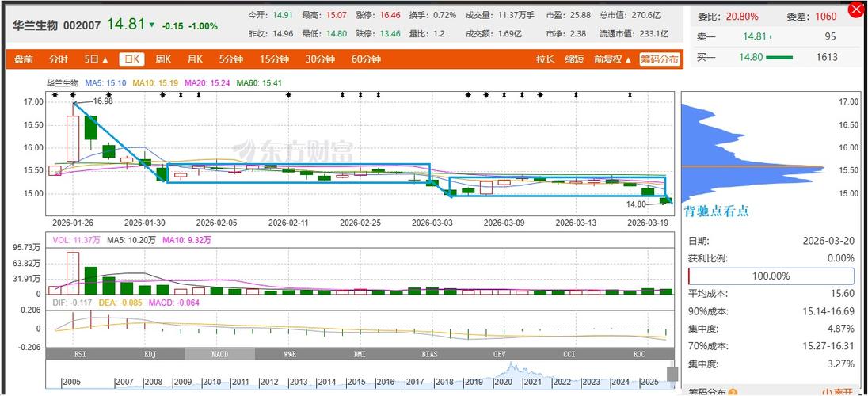This screenshot has width=868, height=396.
Task: Click the MA5: 15.10 legend label
Action: coord(106,83)
